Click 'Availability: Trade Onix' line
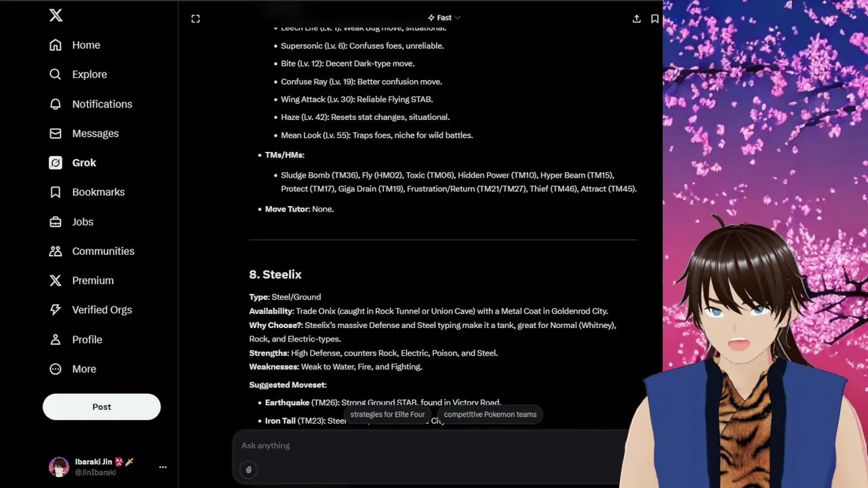This screenshot has width=868, height=488. click(429, 311)
